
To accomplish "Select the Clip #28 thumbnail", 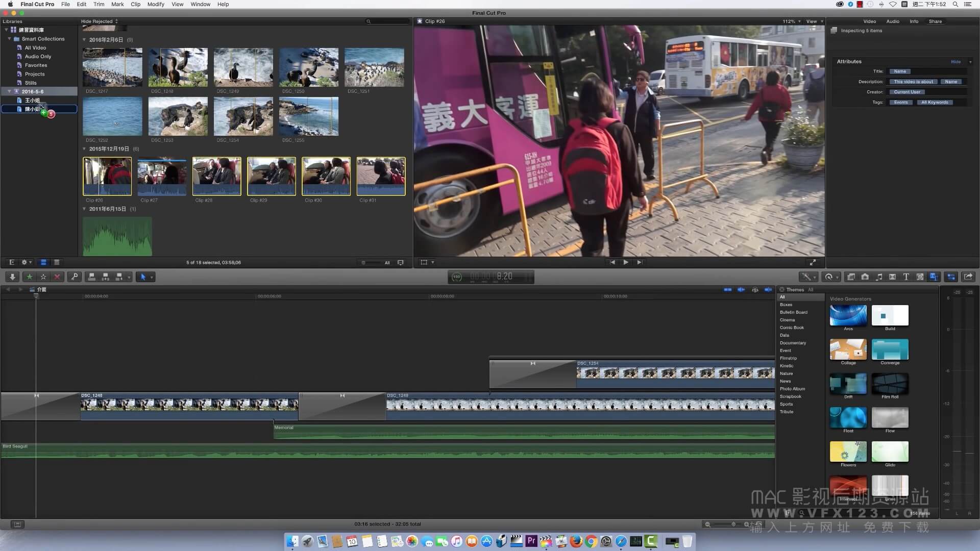I will (216, 177).
